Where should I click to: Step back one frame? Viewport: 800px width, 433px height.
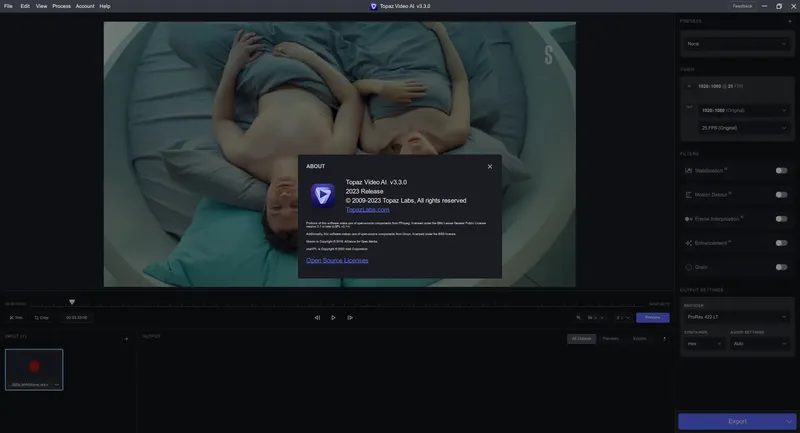(x=317, y=318)
